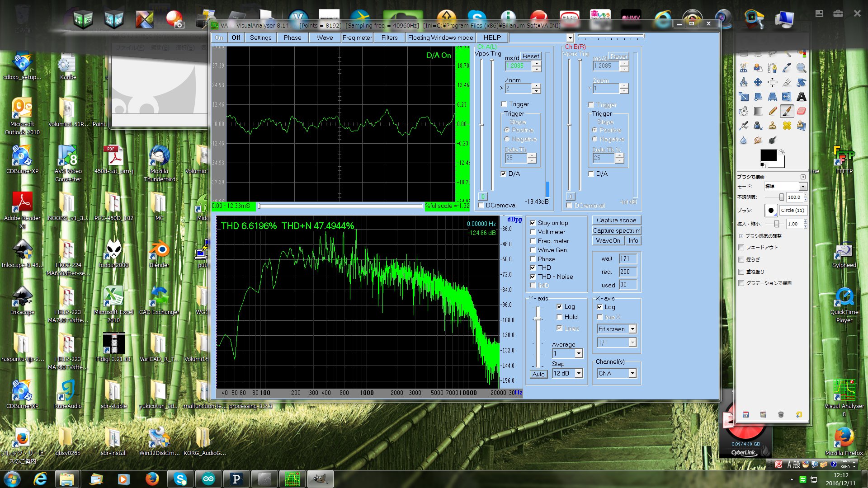The width and height of the screenshot is (868, 488).
Task: Select the Eraser tool in GIMP toolbox
Action: [801, 111]
